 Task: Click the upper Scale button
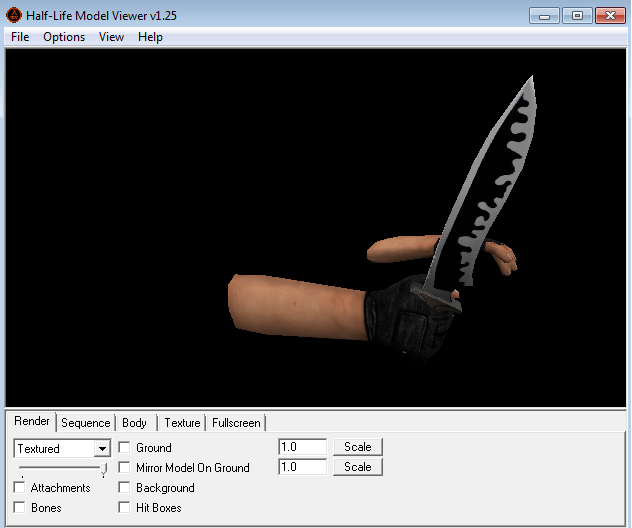[358, 447]
